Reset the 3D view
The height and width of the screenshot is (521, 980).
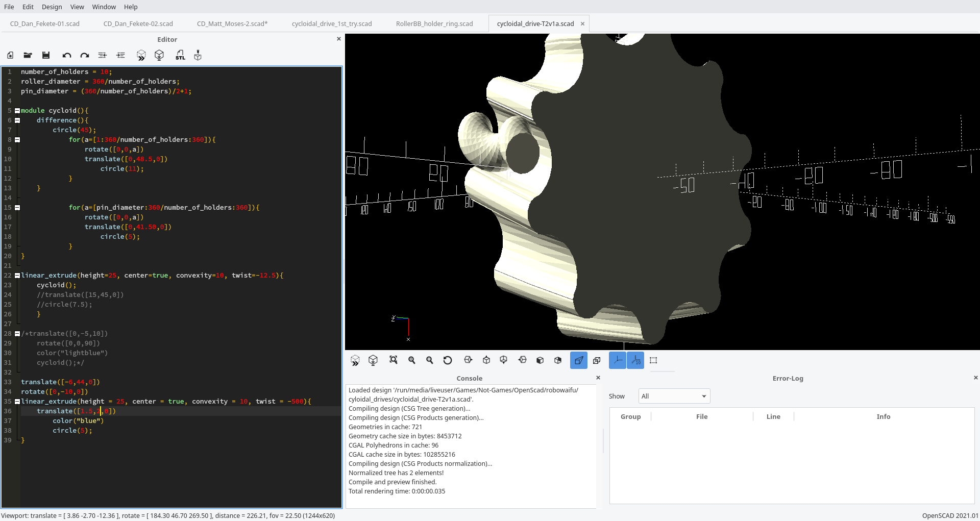(x=448, y=360)
